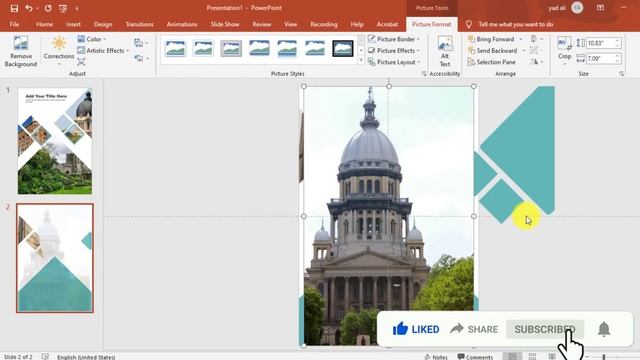Viewport: 640px width, 360px height.
Task: Click the LIKED thumbs-up button
Action: [416, 329]
